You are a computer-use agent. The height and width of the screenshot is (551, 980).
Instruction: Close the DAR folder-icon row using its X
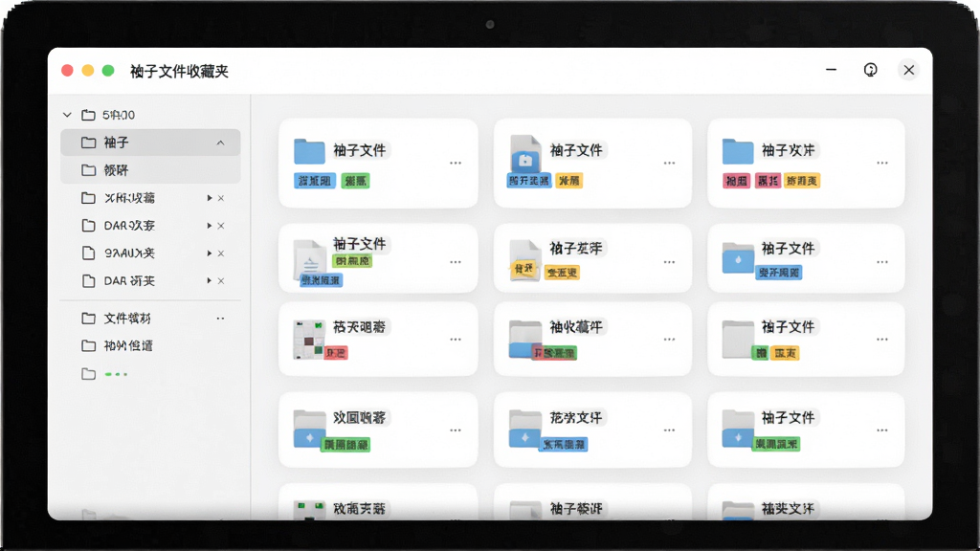pos(221,226)
